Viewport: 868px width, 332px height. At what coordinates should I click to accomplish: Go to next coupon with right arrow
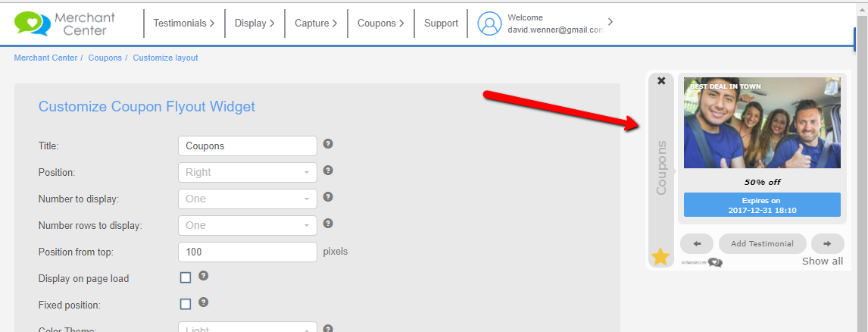(828, 244)
